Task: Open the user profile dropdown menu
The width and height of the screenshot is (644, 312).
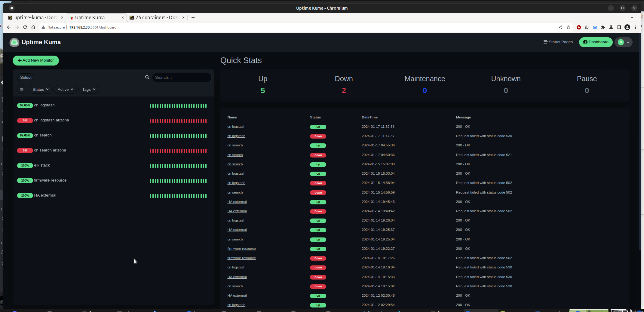Action: 623,42
